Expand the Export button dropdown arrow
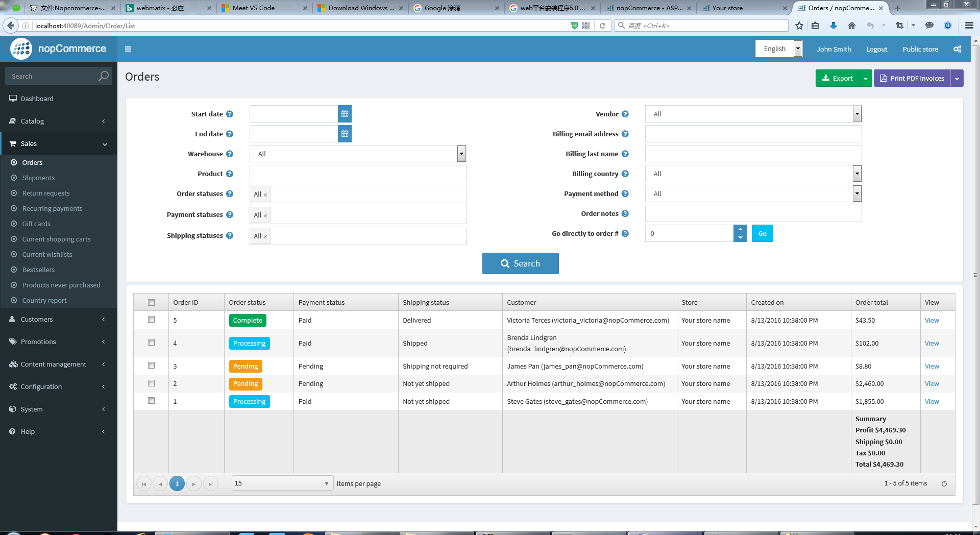 866,79
